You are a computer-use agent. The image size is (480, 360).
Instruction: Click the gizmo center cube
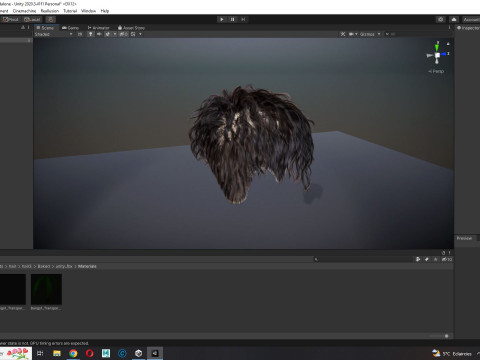(437, 56)
